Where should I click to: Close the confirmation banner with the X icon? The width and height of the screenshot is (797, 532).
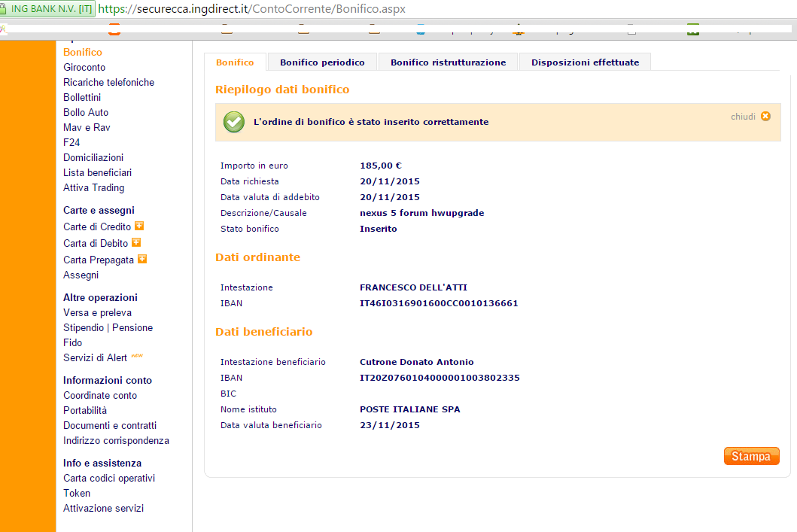click(765, 117)
